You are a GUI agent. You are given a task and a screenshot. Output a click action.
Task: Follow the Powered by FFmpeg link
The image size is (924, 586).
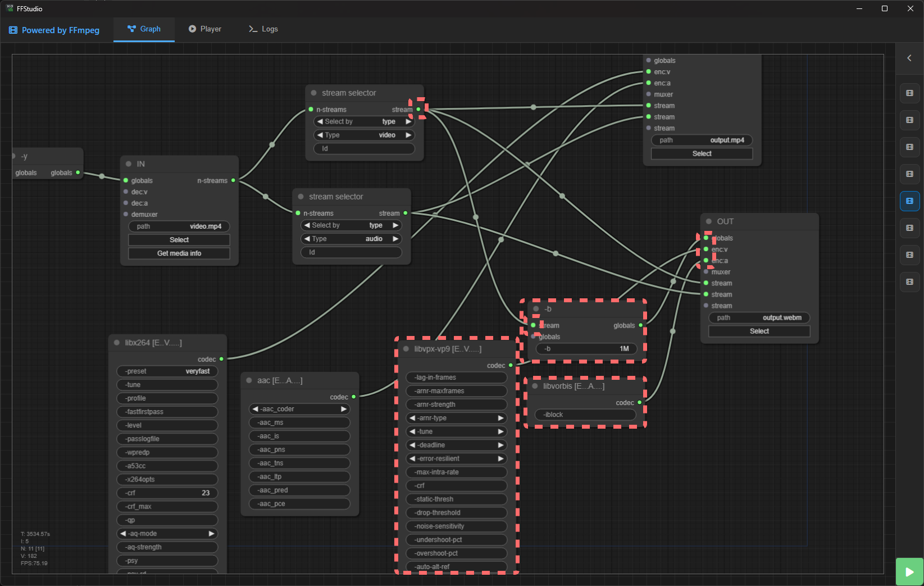click(54, 30)
